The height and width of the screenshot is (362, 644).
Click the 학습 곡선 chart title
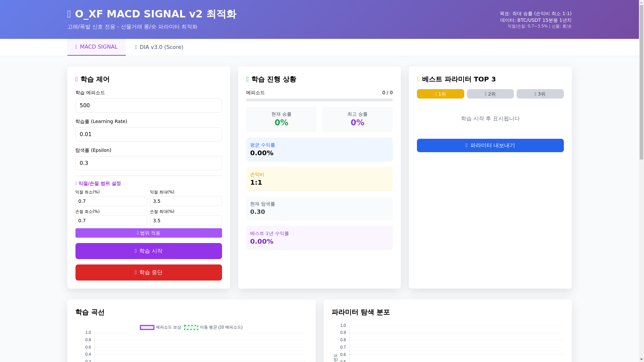[x=90, y=312]
